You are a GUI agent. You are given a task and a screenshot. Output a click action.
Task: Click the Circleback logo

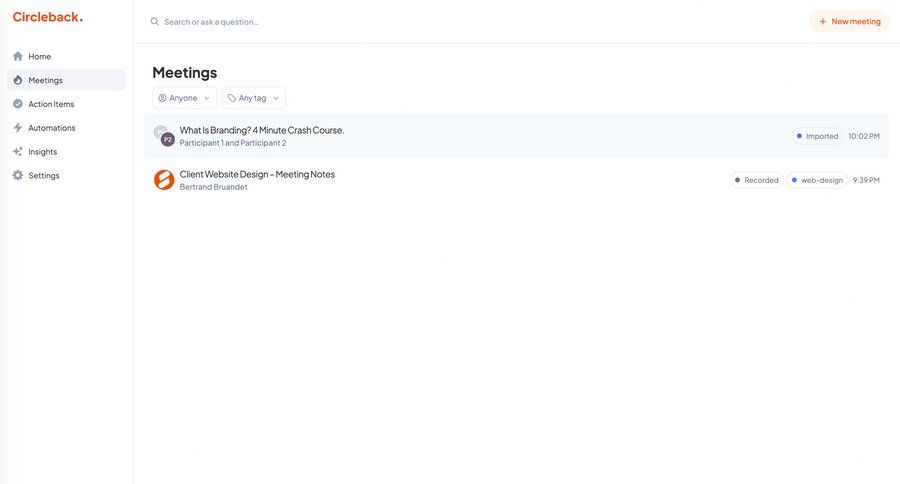coord(47,17)
